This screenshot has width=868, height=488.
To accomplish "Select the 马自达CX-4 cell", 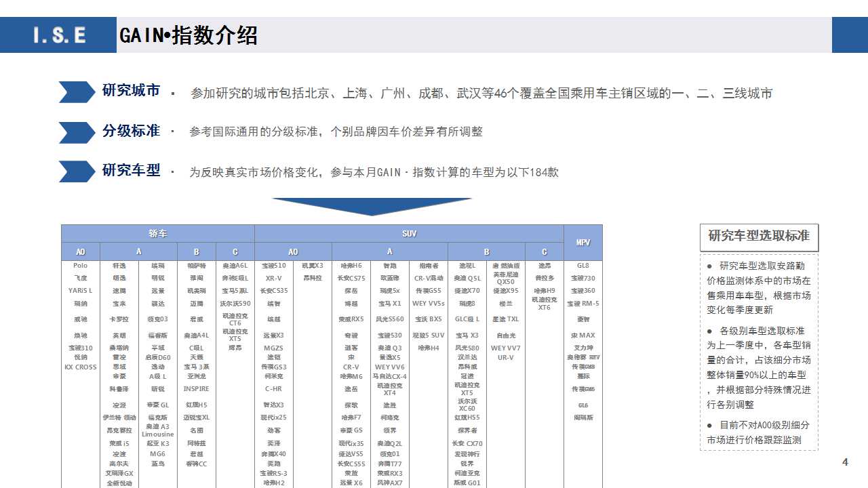I will (389, 376).
